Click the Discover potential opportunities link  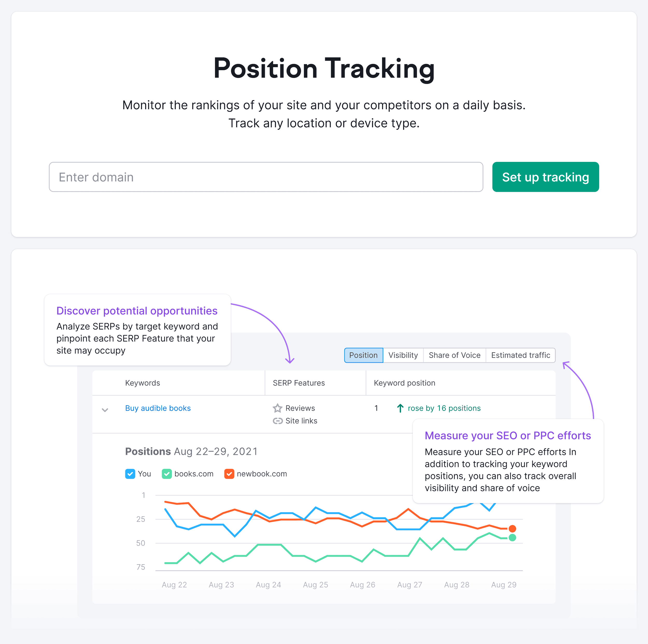click(x=137, y=310)
